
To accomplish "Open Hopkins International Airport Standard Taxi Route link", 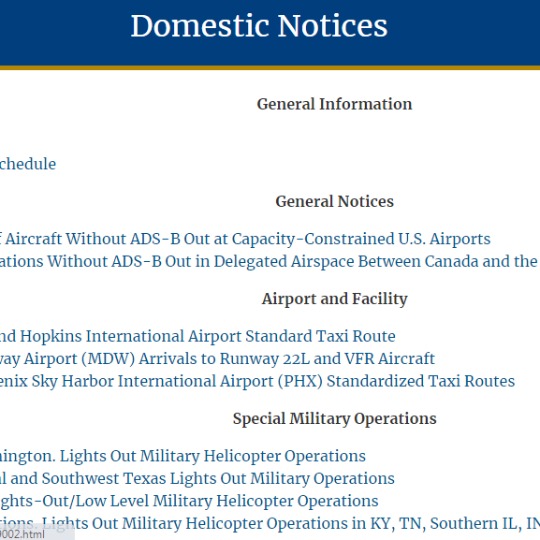I will pyautogui.click(x=197, y=336).
